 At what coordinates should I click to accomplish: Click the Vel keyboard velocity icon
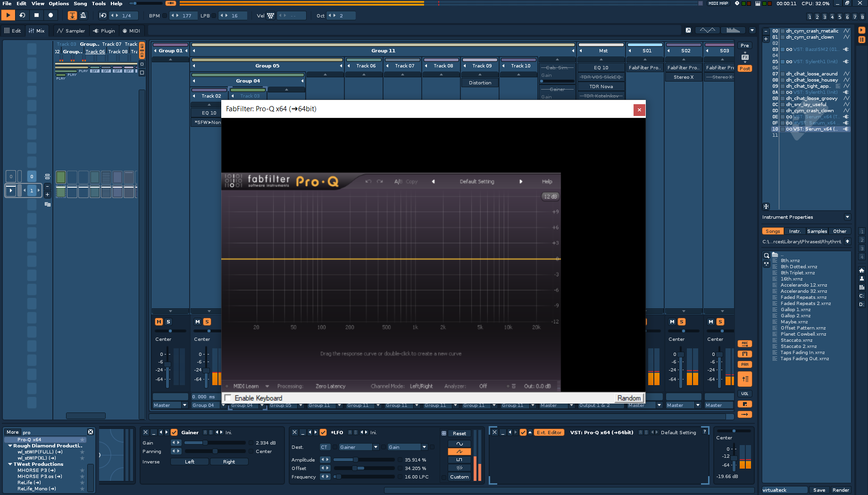coord(270,16)
